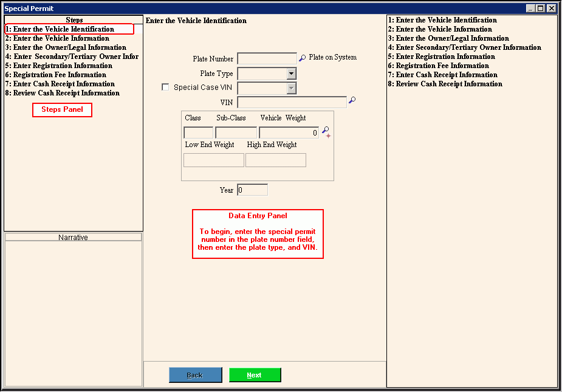Image resolution: width=562 pixels, height=392 pixels.
Task: Click the Next button
Action: point(255,375)
